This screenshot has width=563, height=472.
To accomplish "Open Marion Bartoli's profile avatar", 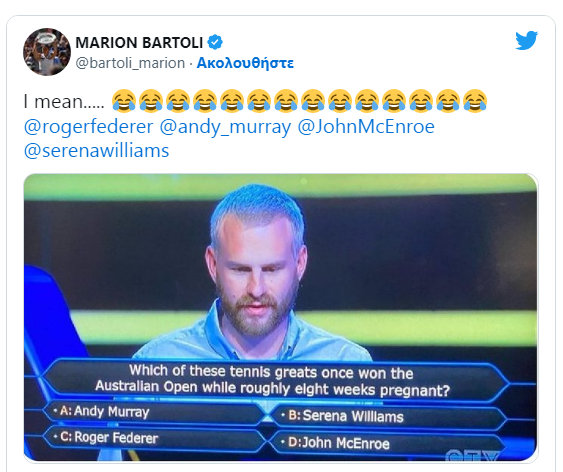I will [47, 52].
